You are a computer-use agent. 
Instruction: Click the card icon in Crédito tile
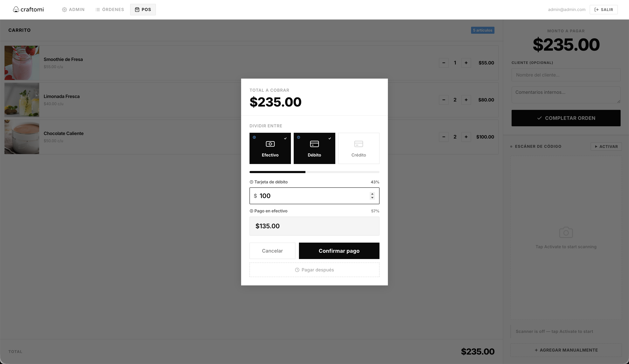point(359,144)
